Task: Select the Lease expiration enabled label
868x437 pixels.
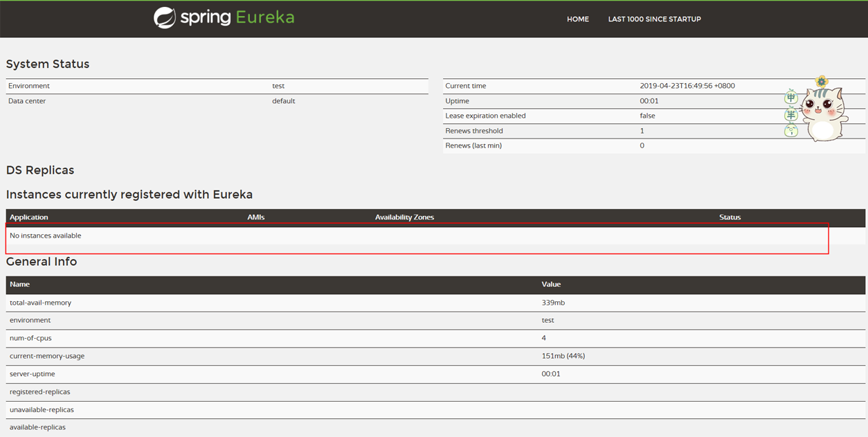Action: [x=485, y=116]
